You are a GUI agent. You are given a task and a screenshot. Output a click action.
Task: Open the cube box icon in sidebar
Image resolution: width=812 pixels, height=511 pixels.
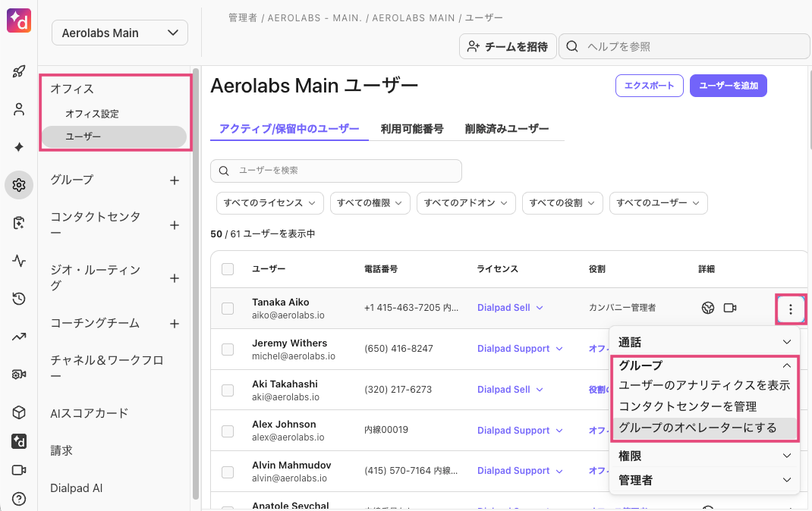coord(19,412)
